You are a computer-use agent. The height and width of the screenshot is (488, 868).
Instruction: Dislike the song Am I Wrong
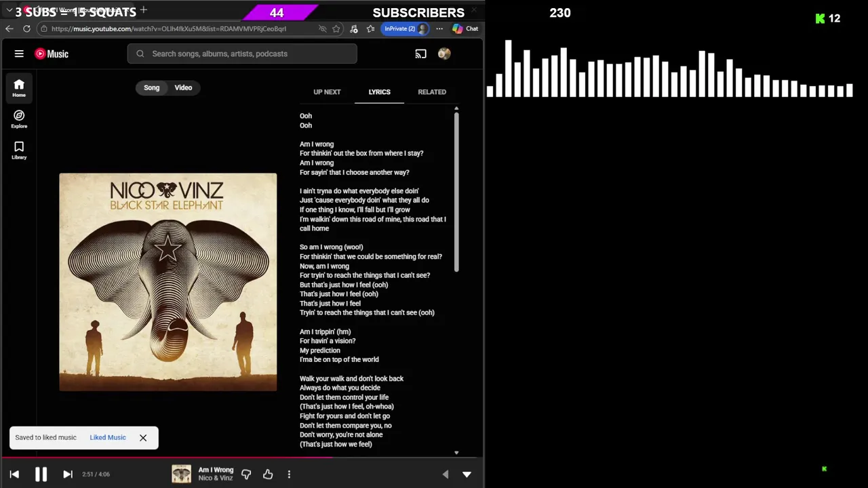(246, 474)
